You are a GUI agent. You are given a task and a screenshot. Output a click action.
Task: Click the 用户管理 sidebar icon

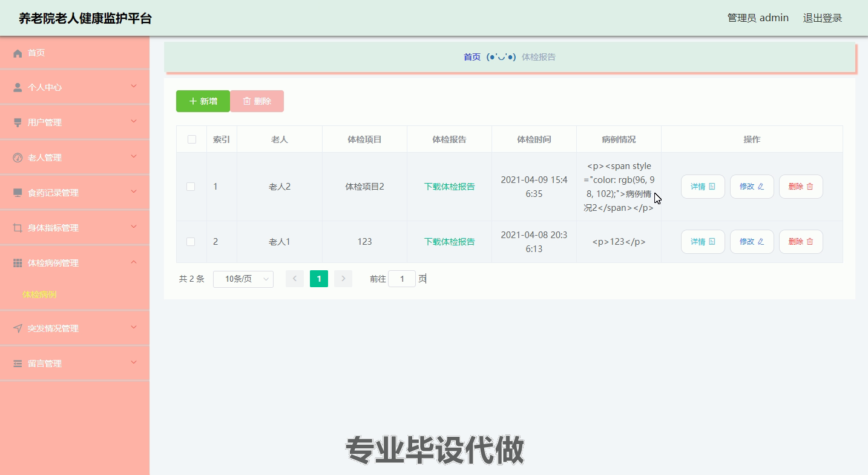[18, 122]
